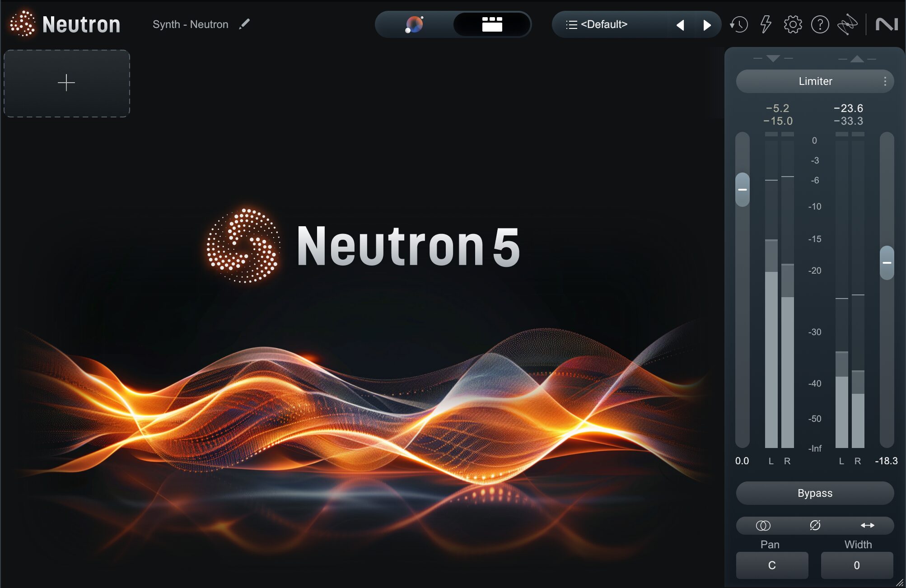Click the Width field showing 0

pyautogui.click(x=857, y=565)
